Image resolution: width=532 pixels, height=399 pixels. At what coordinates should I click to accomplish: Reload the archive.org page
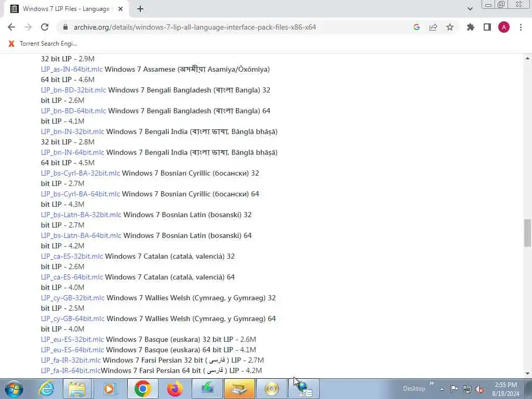[x=45, y=27]
